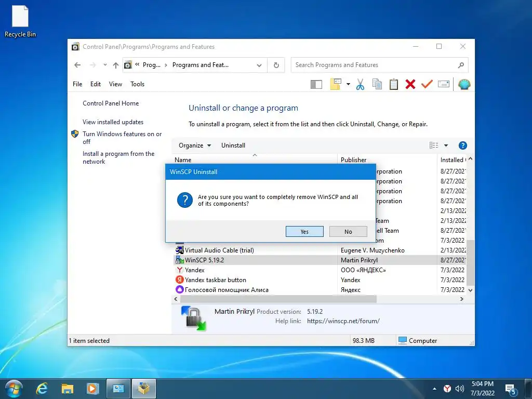Image resolution: width=532 pixels, height=399 pixels.
Task: Open the Tools menu
Action: coord(137,84)
